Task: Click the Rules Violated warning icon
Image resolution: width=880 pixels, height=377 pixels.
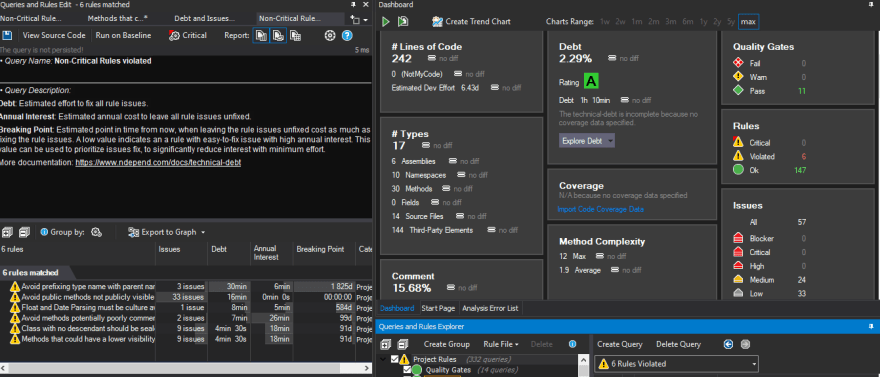Action: (x=739, y=156)
